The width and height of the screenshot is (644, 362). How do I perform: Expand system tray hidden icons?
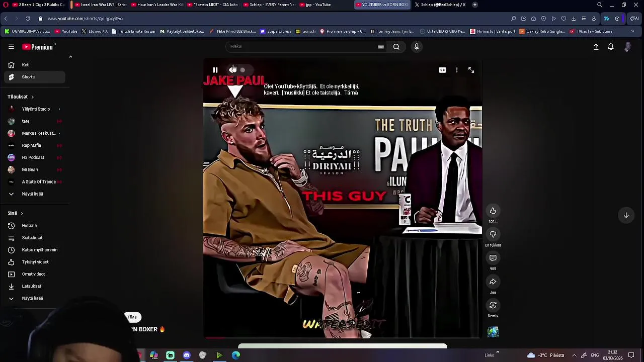574,355
